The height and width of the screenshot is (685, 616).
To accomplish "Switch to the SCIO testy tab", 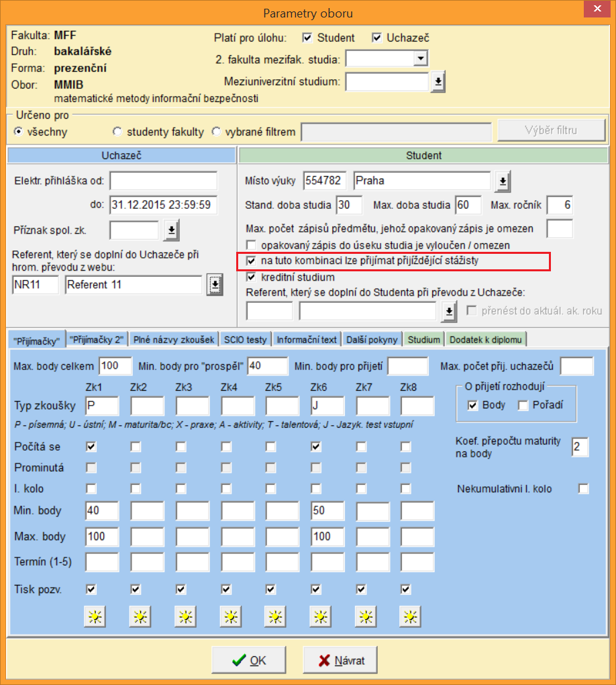I will coord(246,339).
